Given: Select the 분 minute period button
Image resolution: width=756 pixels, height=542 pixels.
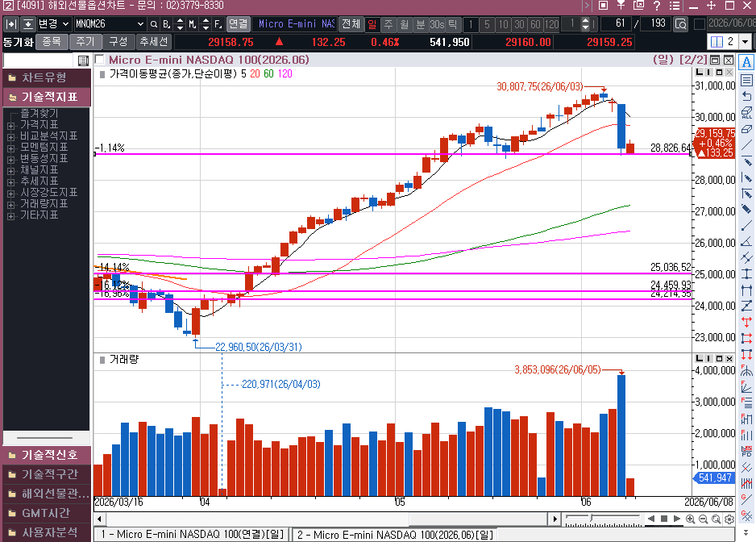Looking at the screenshot, I should (421, 23).
